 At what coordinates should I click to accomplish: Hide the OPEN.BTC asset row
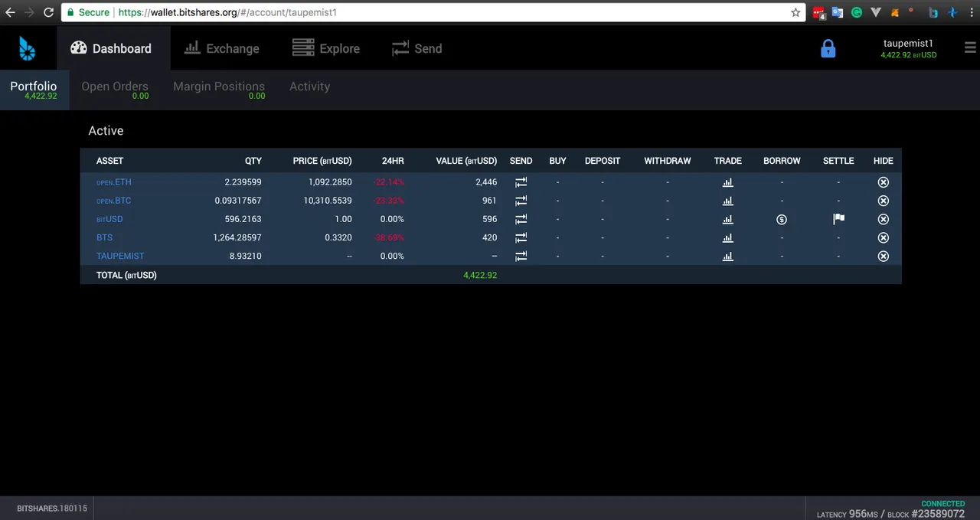click(883, 201)
